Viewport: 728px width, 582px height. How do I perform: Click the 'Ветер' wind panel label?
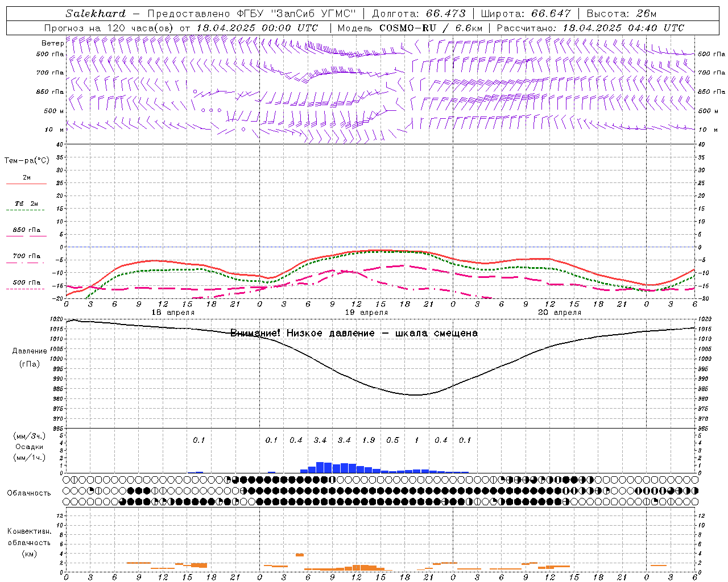(x=52, y=43)
